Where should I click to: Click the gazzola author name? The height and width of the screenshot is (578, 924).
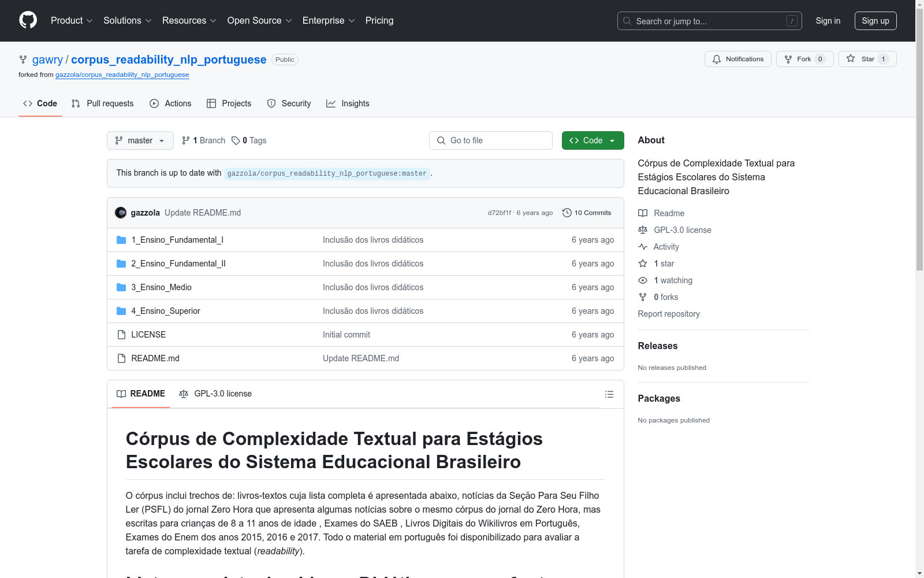point(146,213)
